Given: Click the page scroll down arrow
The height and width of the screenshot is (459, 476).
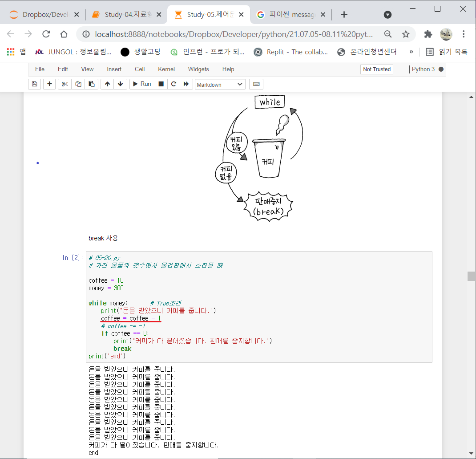Looking at the screenshot, I should pos(471,454).
